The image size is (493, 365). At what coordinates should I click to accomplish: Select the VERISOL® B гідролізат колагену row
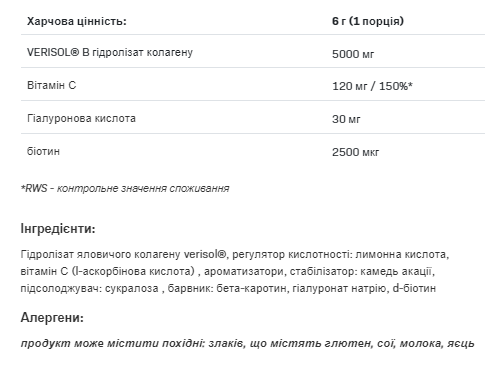point(253,51)
